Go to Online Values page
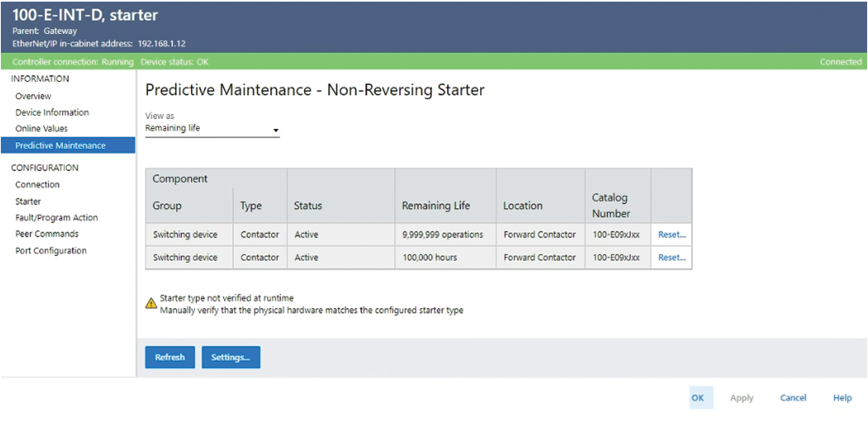 [41, 128]
